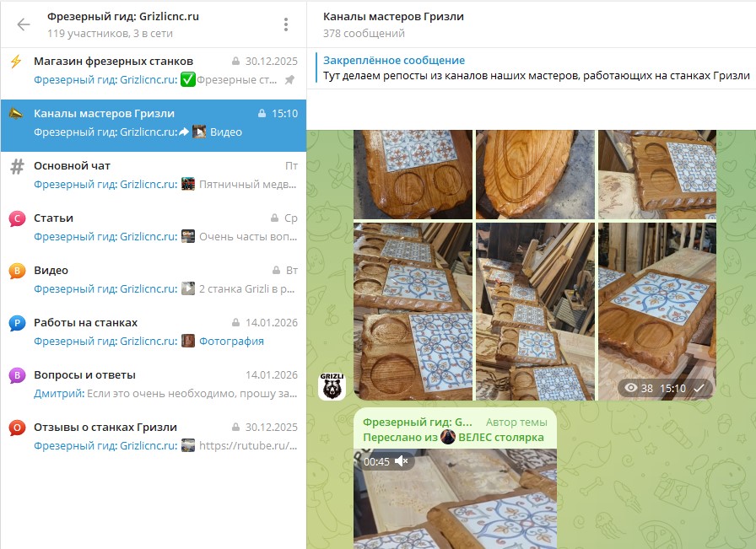Click the lock icon in Видео topic row

point(276,271)
